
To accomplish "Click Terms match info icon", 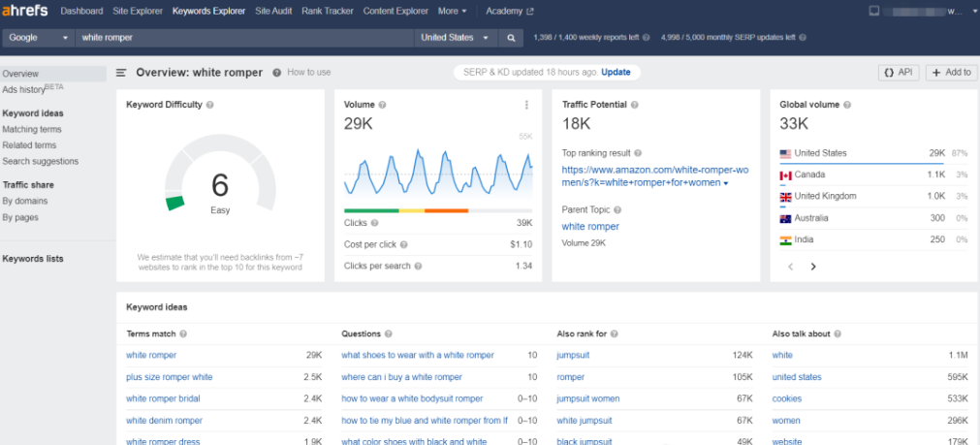I will click(x=183, y=334).
